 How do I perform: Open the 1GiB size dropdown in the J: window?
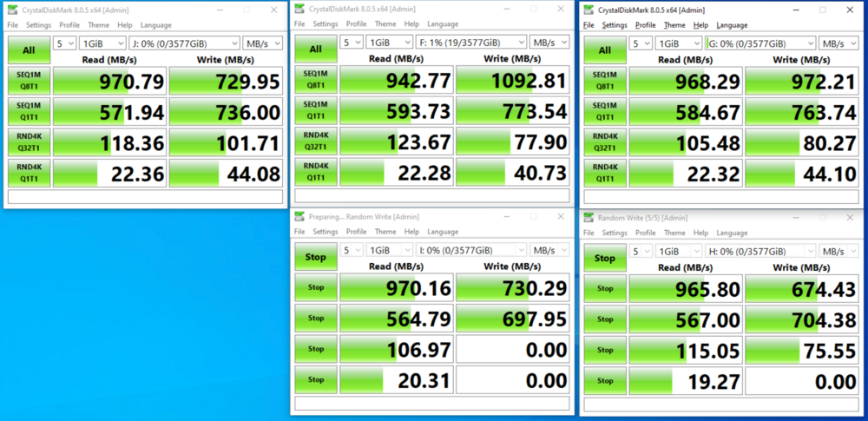point(102,43)
